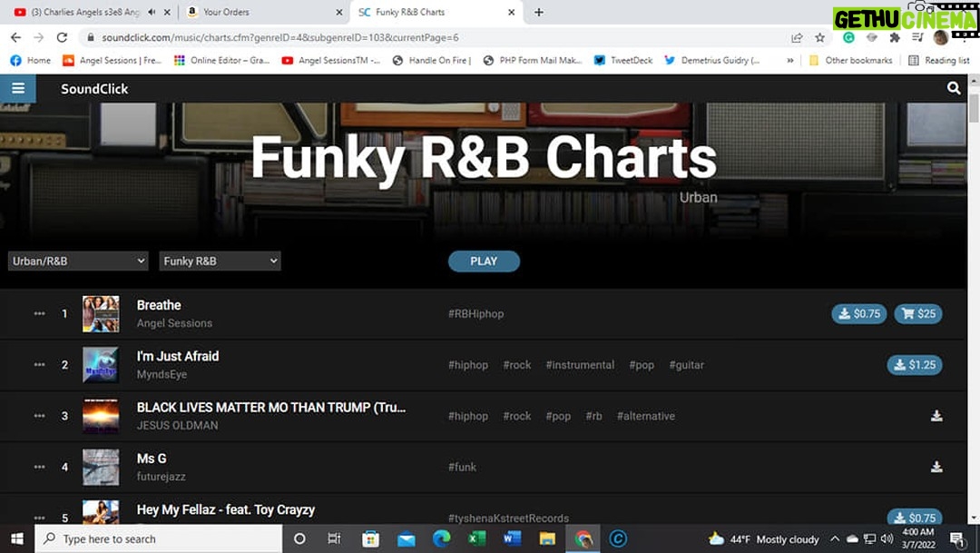Viewport: 980px width, 553px height.
Task: Show hidden system tray icons
Action: click(x=835, y=538)
